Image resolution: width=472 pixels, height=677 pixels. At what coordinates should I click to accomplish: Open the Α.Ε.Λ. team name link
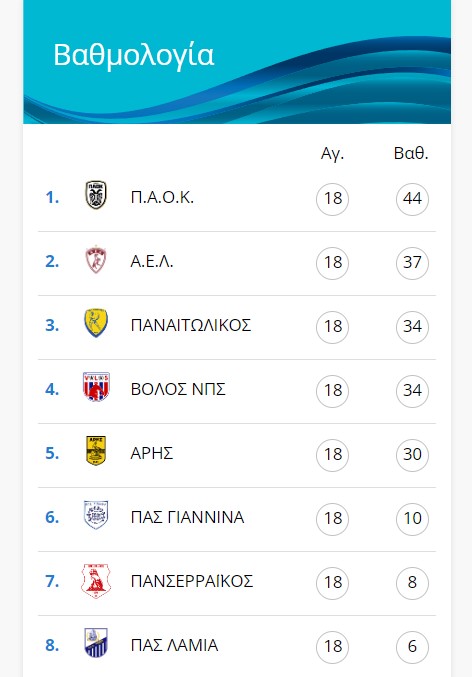tap(152, 262)
